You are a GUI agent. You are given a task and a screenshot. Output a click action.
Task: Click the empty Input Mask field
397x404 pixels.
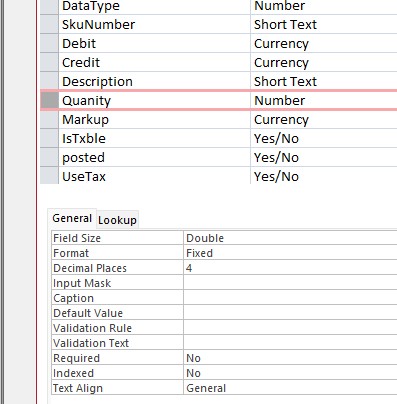coord(290,283)
